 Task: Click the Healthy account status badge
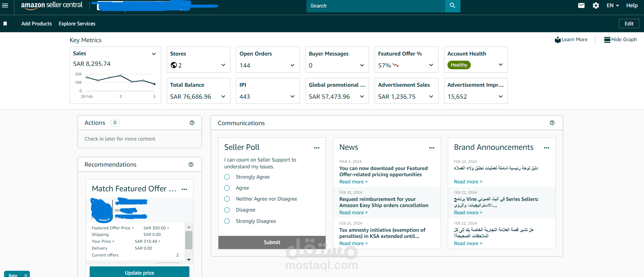point(459,65)
